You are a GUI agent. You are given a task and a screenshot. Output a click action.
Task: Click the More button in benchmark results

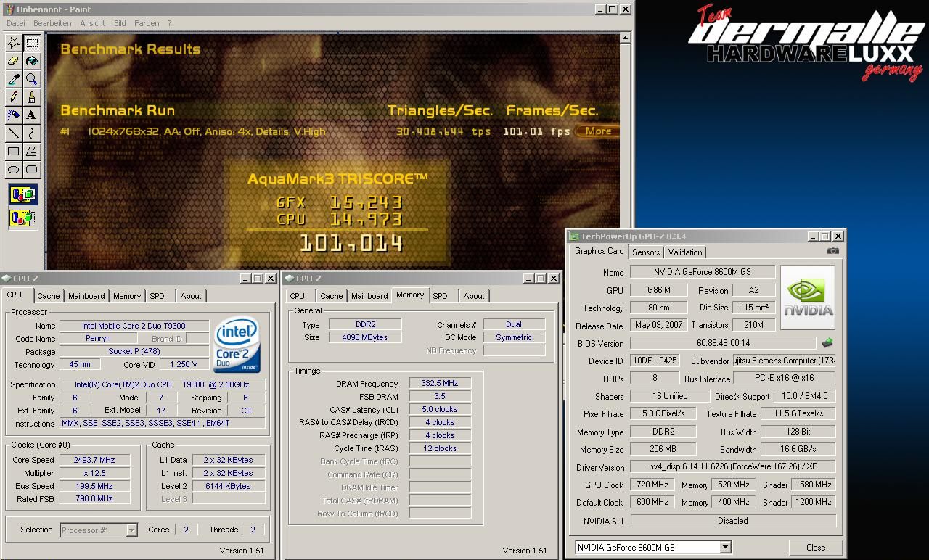click(597, 131)
